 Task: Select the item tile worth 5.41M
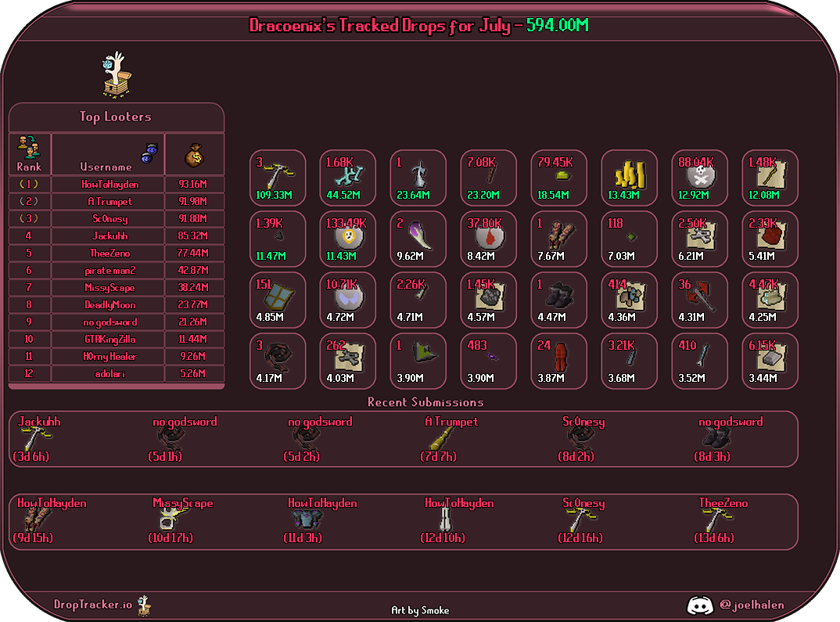tap(770, 239)
